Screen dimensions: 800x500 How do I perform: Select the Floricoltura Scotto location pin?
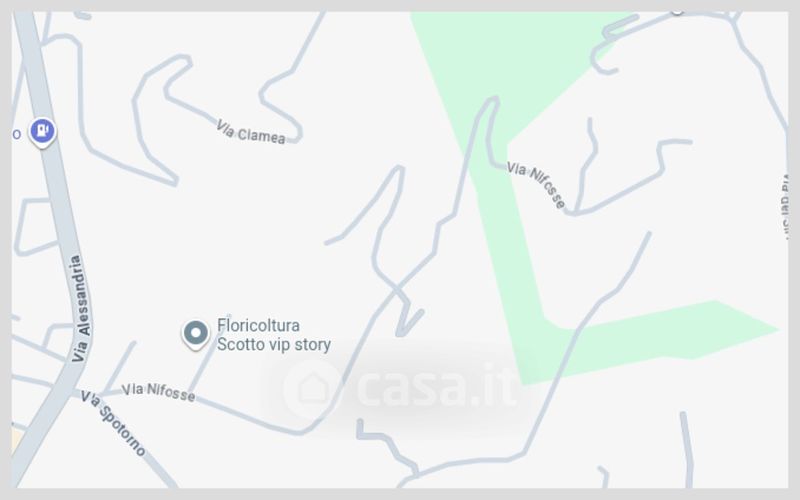pyautogui.click(x=195, y=334)
